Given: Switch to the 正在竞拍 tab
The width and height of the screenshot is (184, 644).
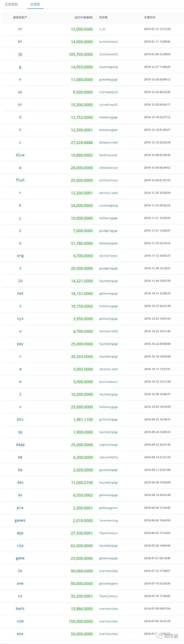Looking at the screenshot, I should 11,4.
